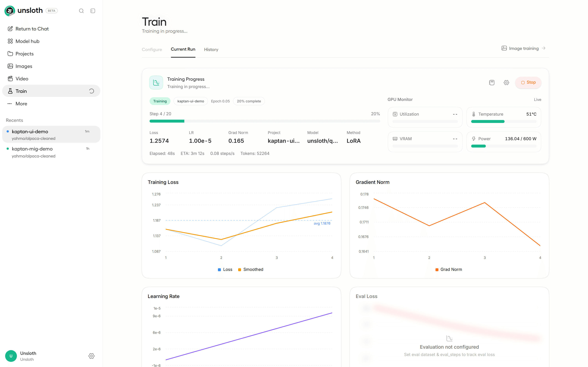Stop the current training run
The height and width of the screenshot is (367, 588).
528,83
